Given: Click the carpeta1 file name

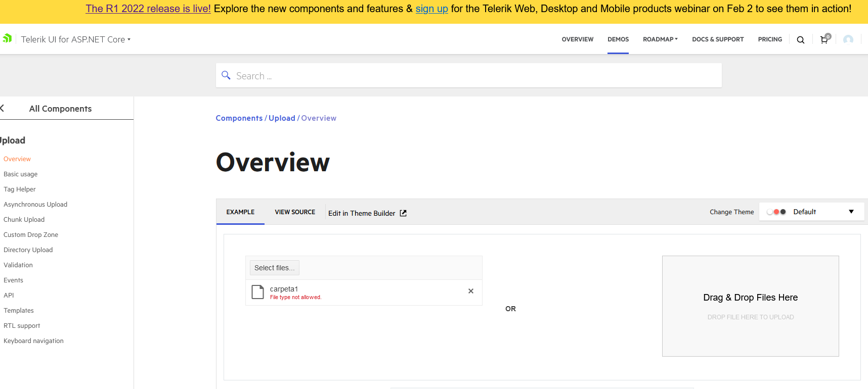Looking at the screenshot, I should click(284, 289).
